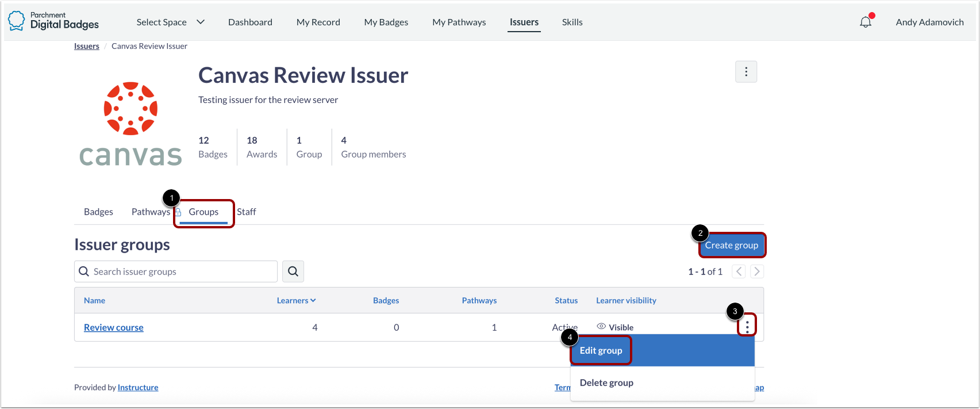The image size is (980, 409).
Task: Click the 18 Awards statistic
Action: tap(262, 147)
